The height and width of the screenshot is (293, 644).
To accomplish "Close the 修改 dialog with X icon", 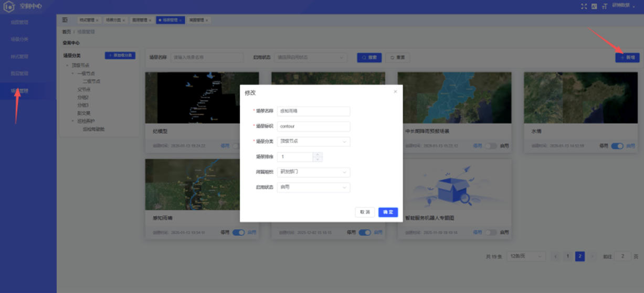I will click(x=395, y=92).
